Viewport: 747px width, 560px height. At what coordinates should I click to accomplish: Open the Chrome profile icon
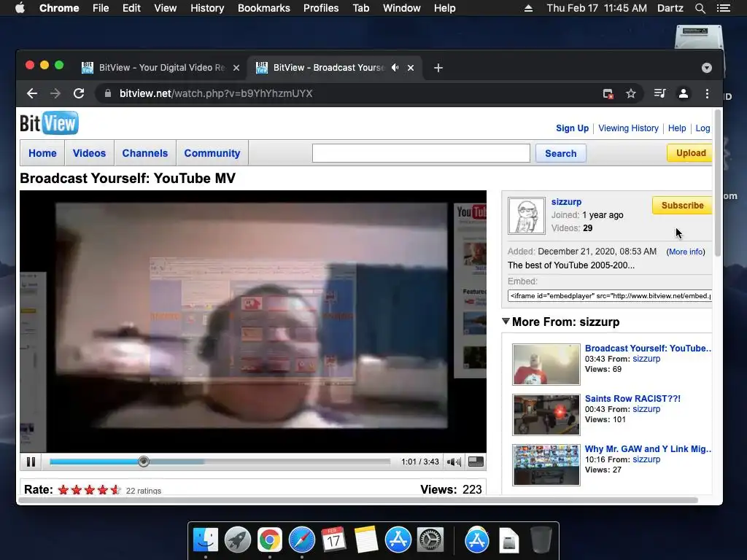coord(683,93)
